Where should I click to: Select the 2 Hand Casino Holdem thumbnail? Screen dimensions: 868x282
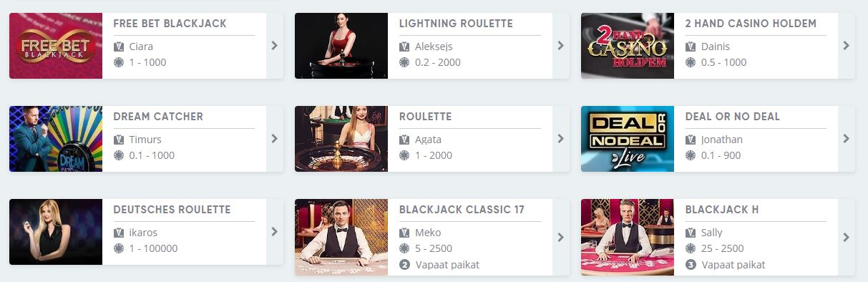628,46
